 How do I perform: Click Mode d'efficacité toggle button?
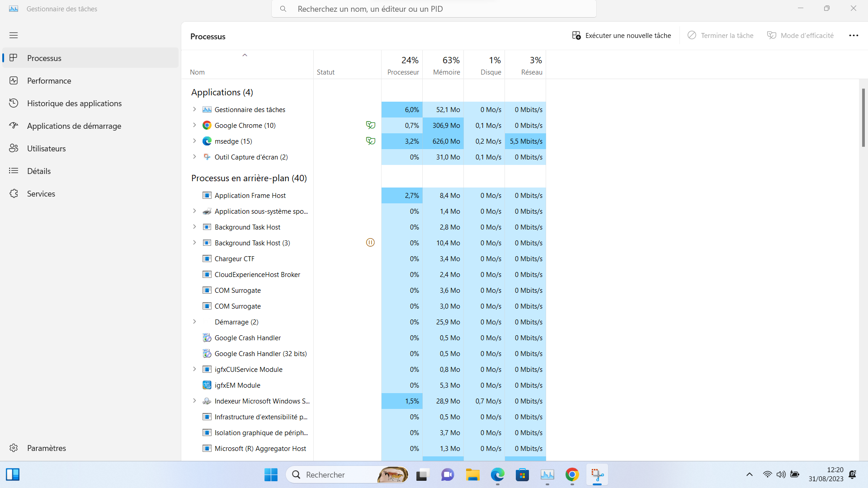tap(800, 36)
